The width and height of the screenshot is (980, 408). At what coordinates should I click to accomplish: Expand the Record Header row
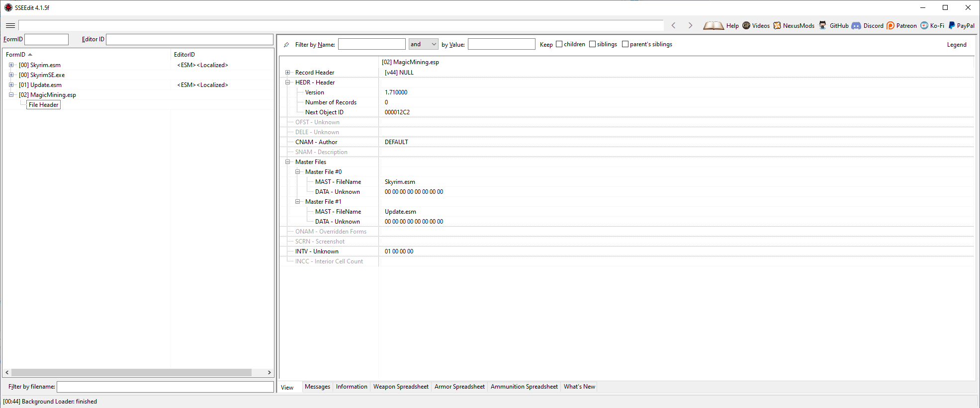tap(288, 73)
